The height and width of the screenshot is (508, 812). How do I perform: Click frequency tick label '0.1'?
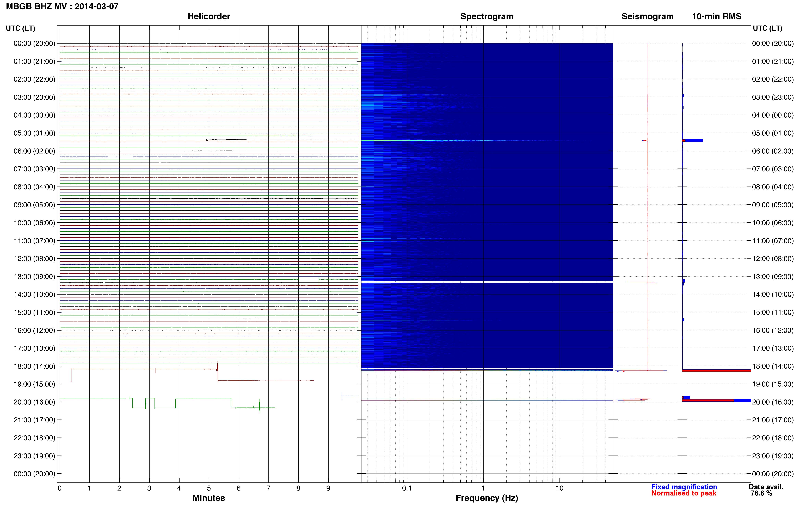[407, 488]
